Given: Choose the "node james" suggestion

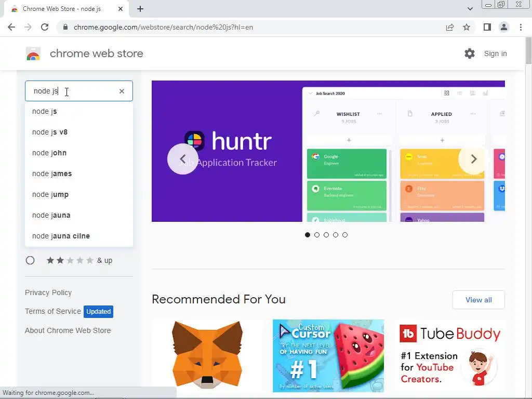Looking at the screenshot, I should click(x=79, y=174).
